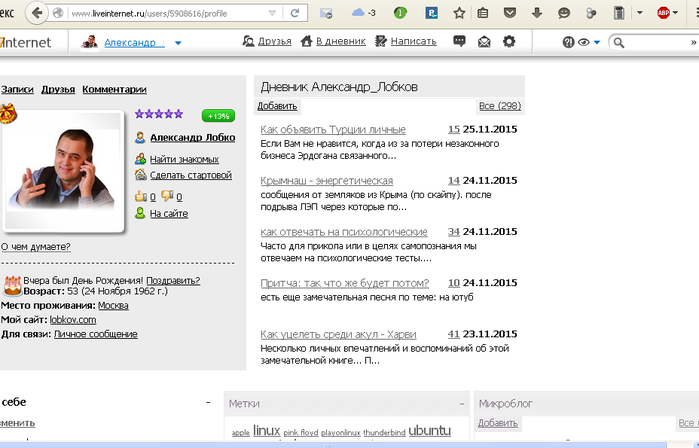Open the Комментарии tab
The width and height of the screenshot is (699, 448).
tap(114, 89)
